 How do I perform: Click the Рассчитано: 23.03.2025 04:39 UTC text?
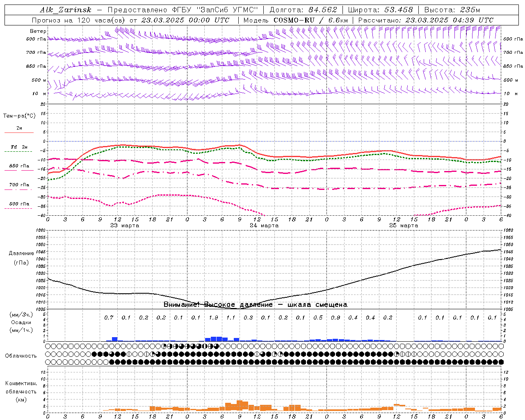click(425, 20)
